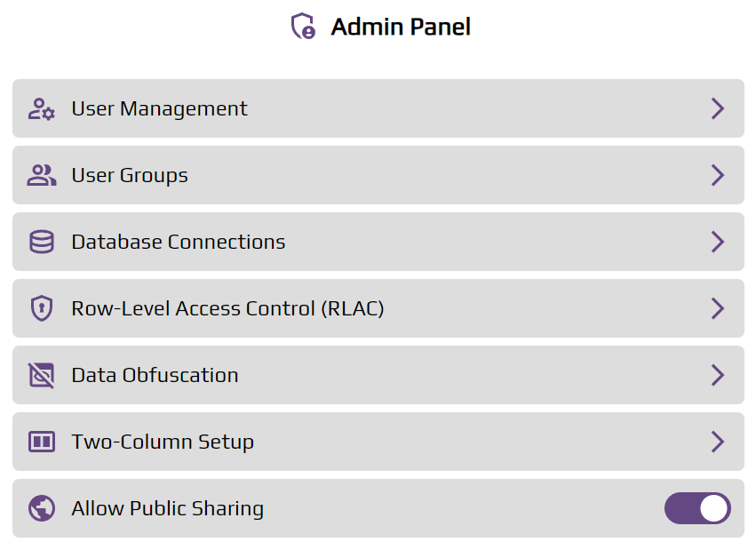Click the Allow Public Sharing globe icon

coord(41,508)
